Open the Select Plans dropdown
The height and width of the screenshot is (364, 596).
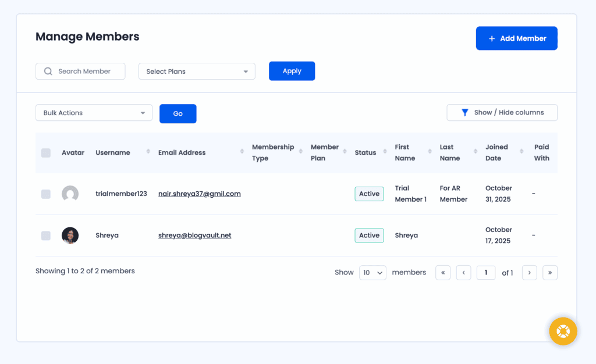197,72
